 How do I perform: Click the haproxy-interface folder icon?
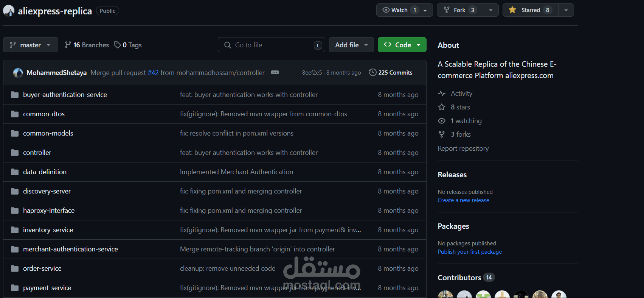tap(15, 211)
